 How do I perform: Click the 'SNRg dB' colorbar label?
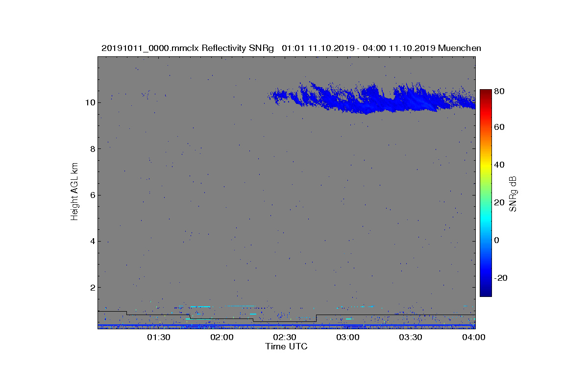(513, 194)
